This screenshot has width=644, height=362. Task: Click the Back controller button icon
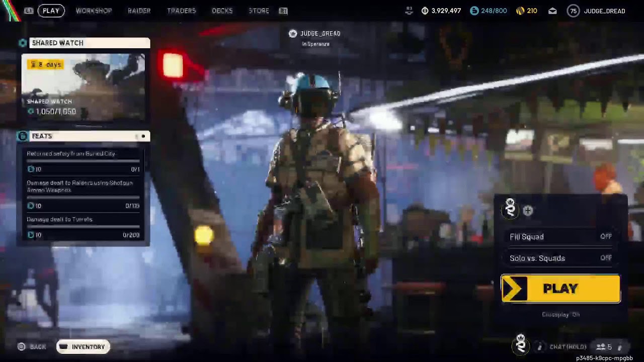click(x=21, y=347)
